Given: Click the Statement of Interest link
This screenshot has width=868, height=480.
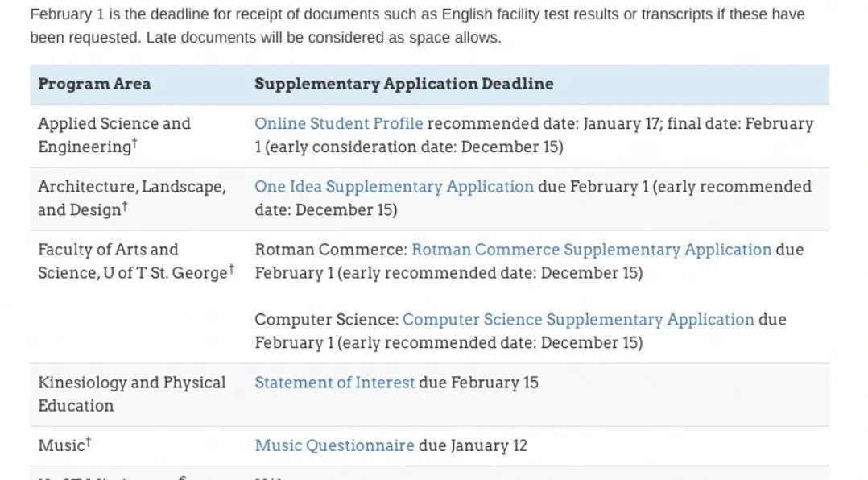Looking at the screenshot, I should [335, 383].
